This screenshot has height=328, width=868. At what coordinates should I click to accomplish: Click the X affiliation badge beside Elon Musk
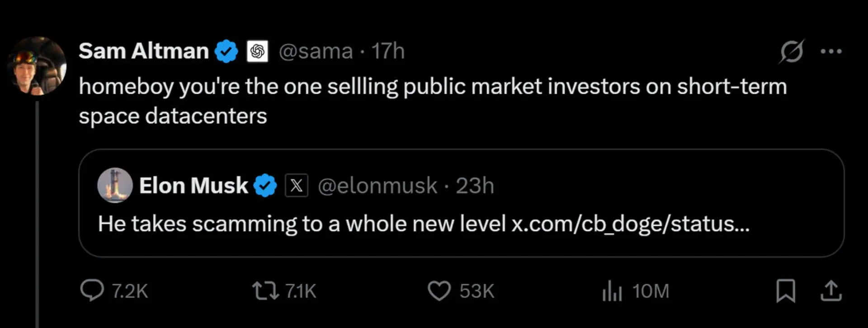click(x=297, y=185)
